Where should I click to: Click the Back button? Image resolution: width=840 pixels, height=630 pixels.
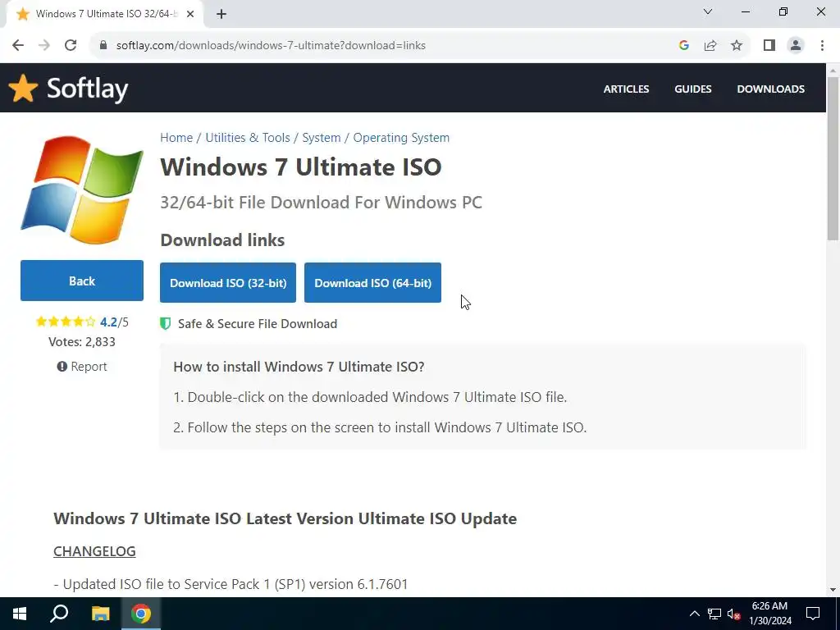coord(82,281)
